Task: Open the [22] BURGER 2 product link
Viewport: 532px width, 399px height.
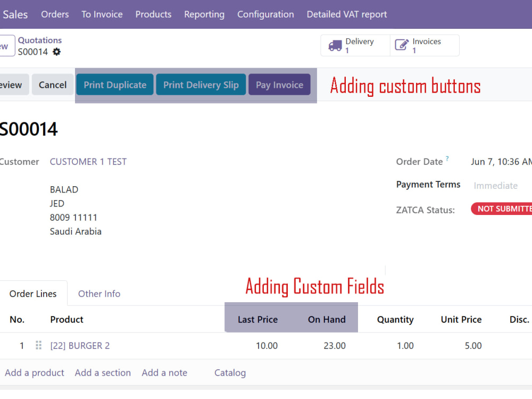Action: (80, 345)
